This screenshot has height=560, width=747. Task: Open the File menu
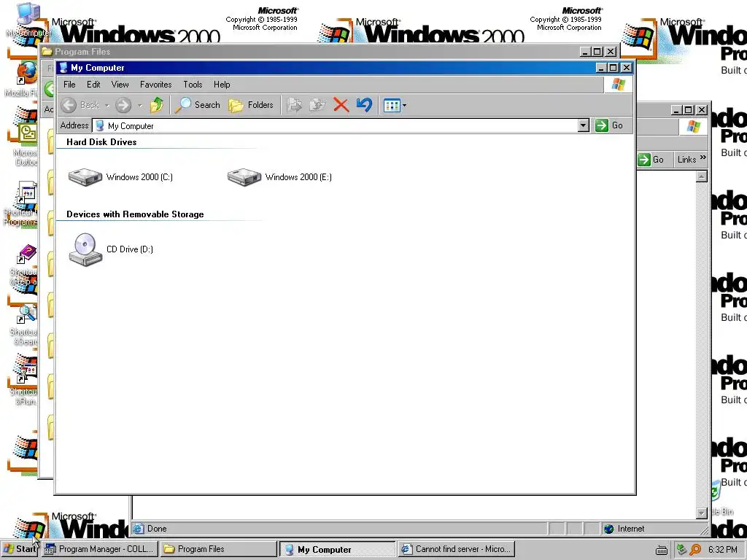click(x=69, y=85)
